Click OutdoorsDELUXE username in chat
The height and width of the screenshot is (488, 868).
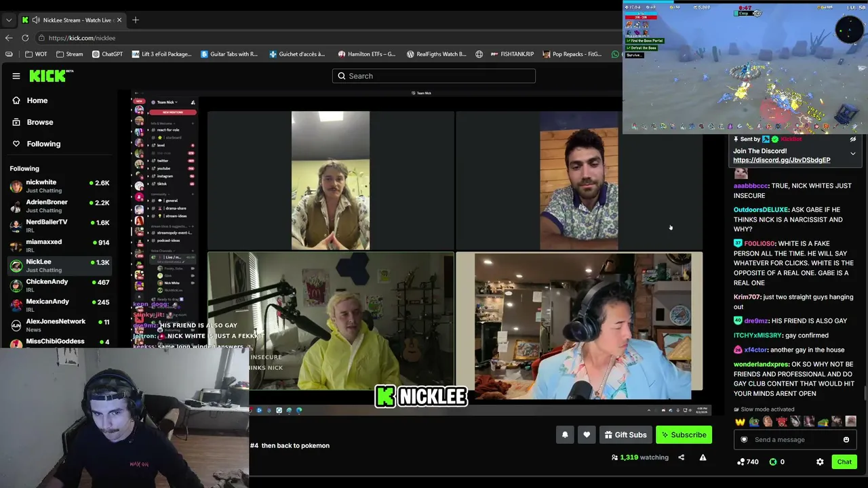[761, 210]
